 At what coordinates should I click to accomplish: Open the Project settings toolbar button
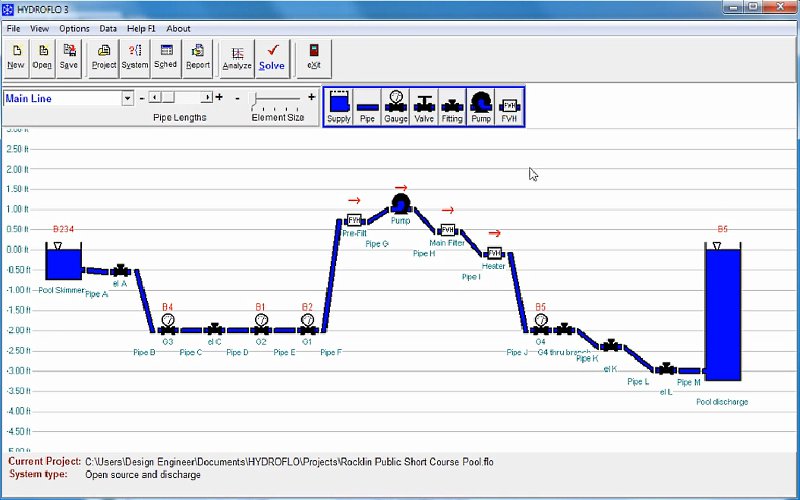[x=104, y=58]
